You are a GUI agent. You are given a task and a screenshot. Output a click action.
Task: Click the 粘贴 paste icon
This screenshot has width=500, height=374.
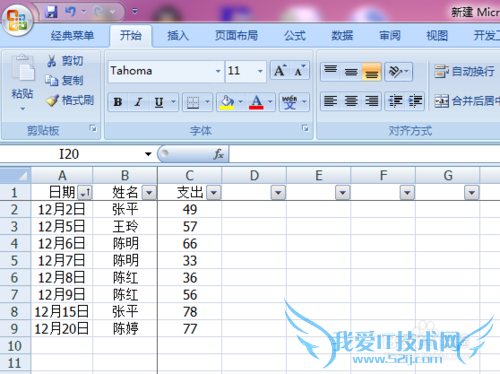tap(22, 68)
